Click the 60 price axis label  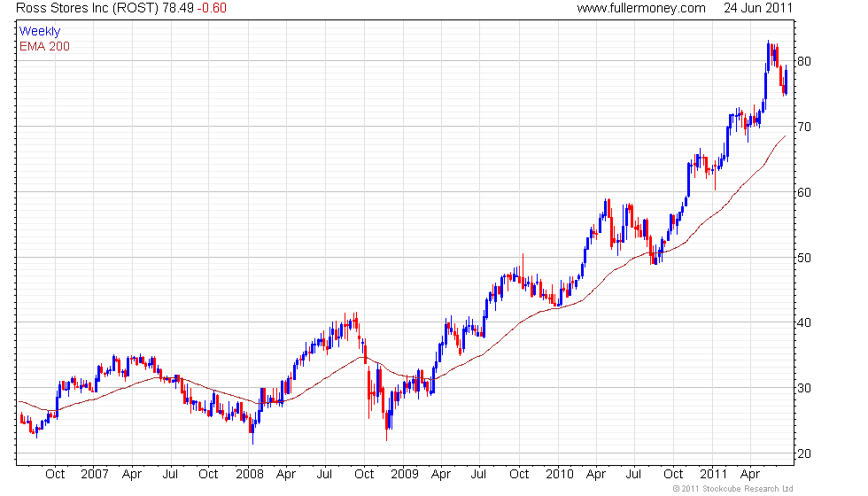coord(804,192)
